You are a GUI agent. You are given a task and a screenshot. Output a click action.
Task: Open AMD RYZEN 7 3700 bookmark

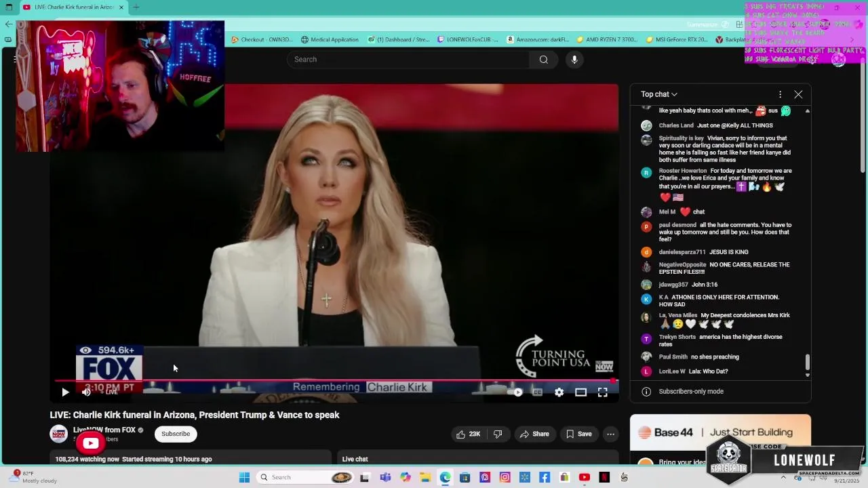(x=608, y=39)
